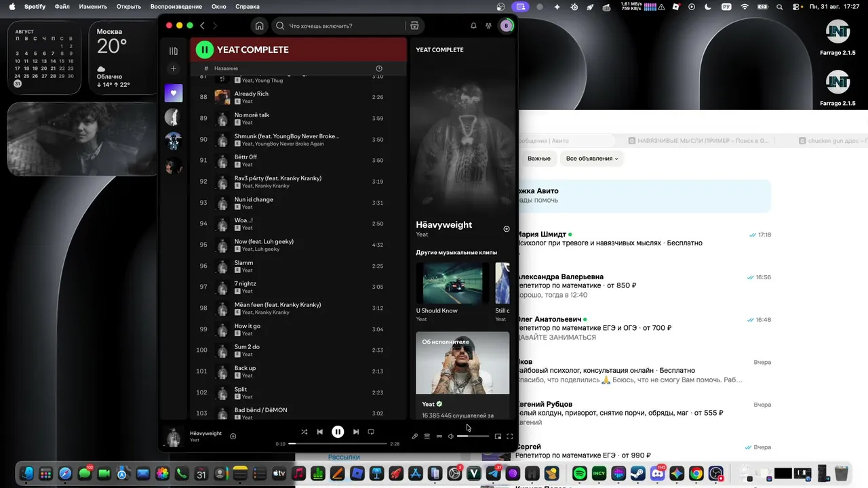Open connect to a device
This screenshot has height=488, width=868.
439,436
